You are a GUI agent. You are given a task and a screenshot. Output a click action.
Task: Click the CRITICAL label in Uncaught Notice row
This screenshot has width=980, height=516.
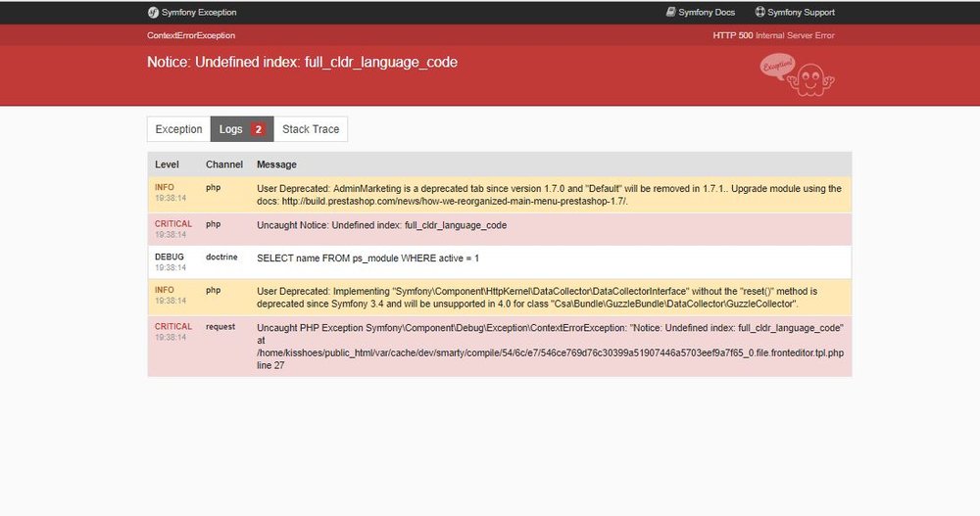173,223
